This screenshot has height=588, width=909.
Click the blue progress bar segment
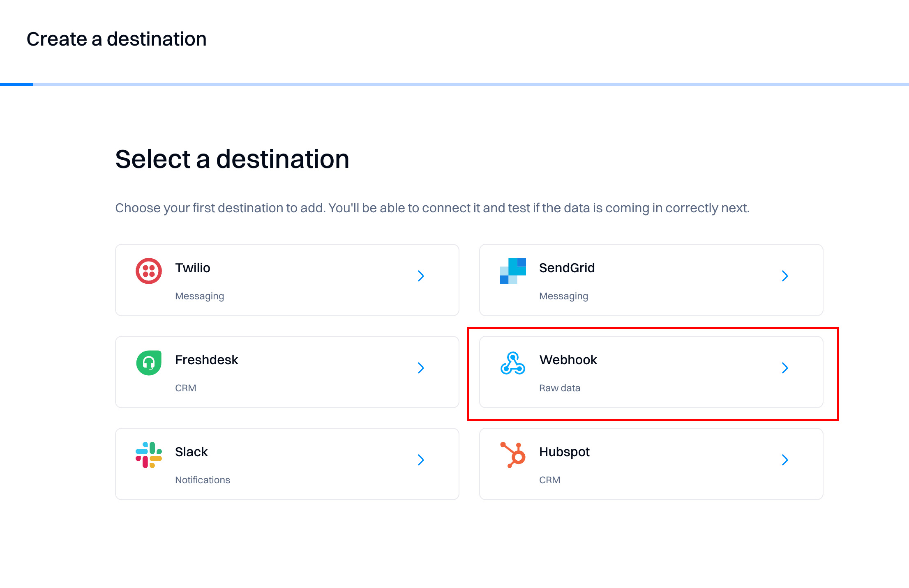click(x=16, y=85)
